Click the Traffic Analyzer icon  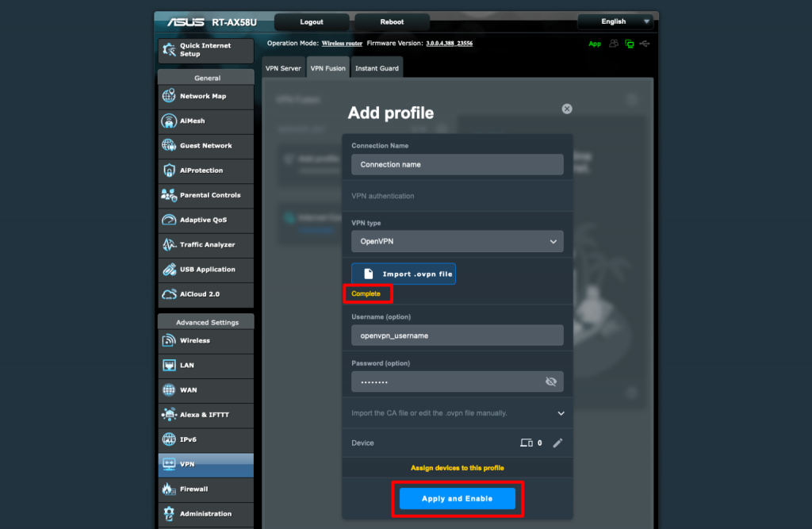169,244
